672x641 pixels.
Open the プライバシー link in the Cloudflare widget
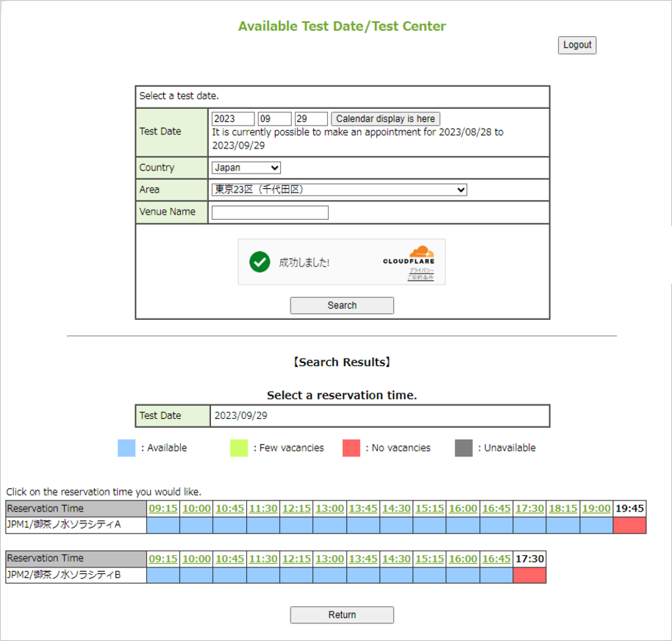coord(421,272)
